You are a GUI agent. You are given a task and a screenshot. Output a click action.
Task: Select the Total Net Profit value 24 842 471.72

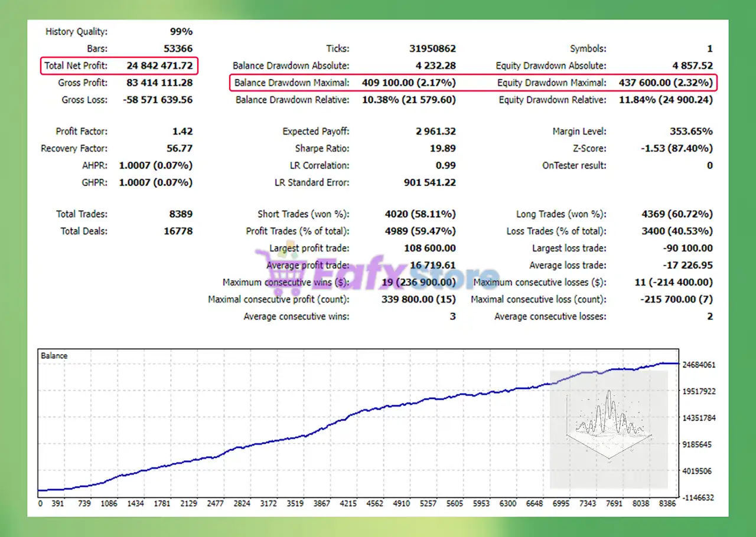[x=159, y=66]
